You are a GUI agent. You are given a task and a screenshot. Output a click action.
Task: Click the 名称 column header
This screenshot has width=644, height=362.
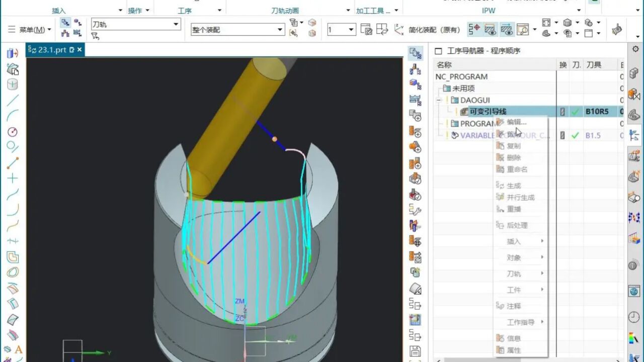[444, 65]
